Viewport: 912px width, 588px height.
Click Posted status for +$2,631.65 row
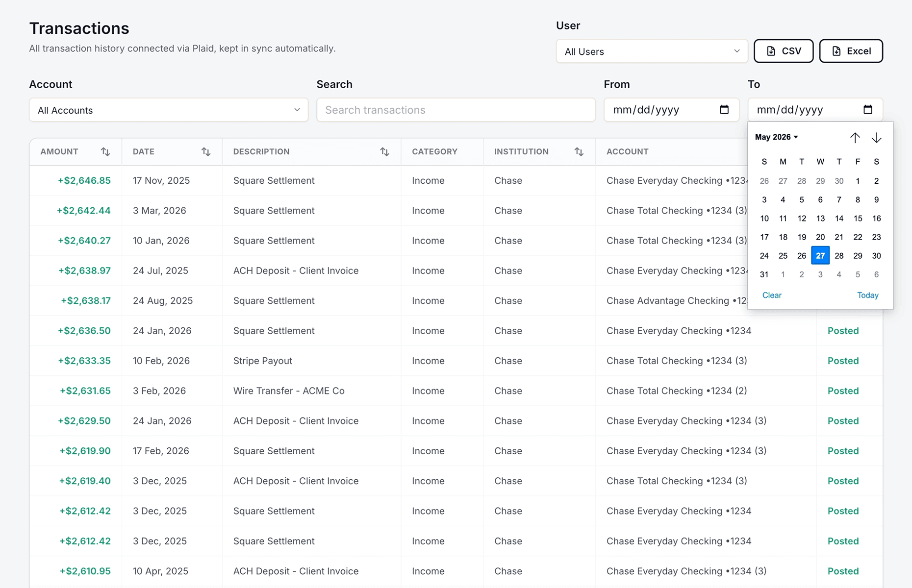tap(843, 391)
